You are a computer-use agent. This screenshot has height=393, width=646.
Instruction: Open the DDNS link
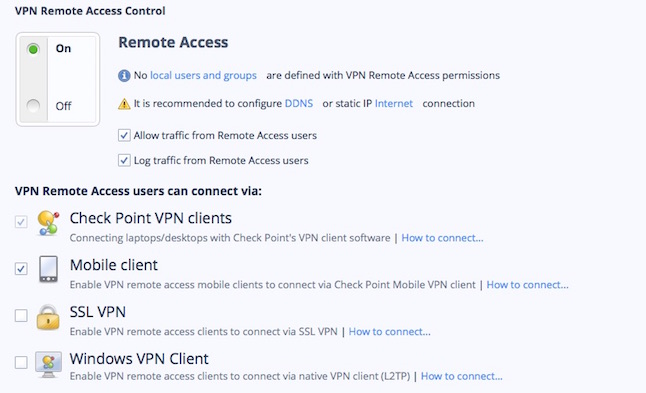[x=299, y=103]
